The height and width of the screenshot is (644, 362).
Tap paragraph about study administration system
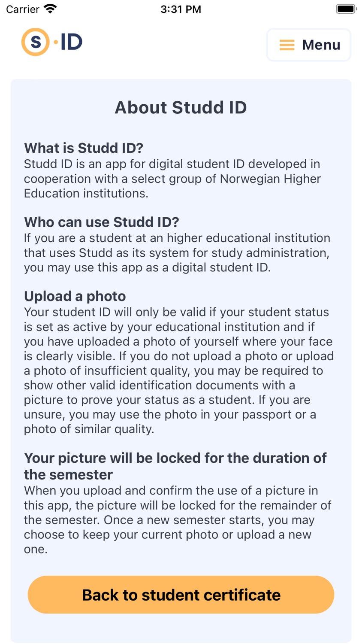point(177,253)
